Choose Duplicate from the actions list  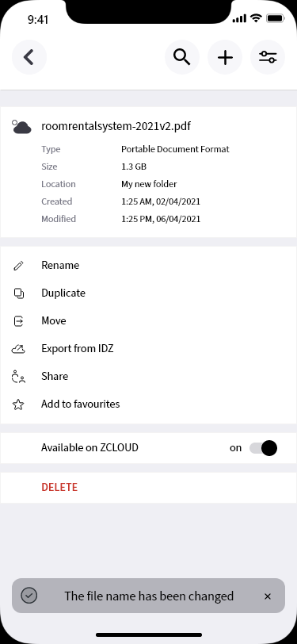click(63, 293)
